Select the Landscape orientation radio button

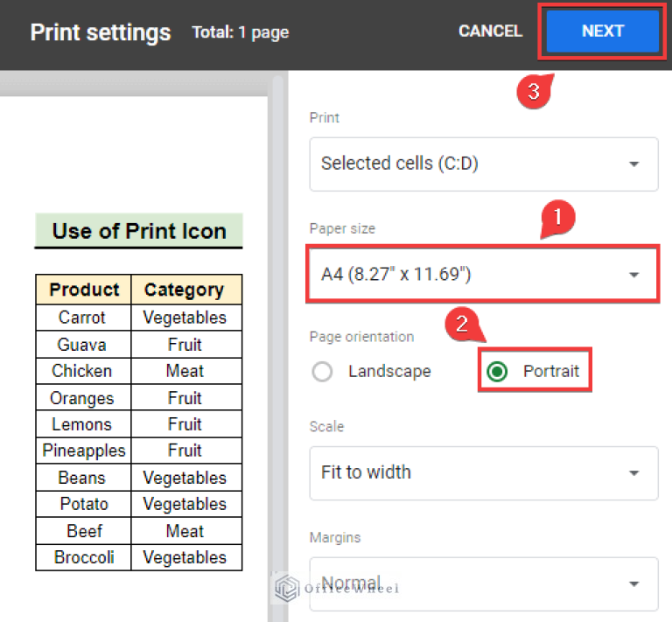(323, 372)
